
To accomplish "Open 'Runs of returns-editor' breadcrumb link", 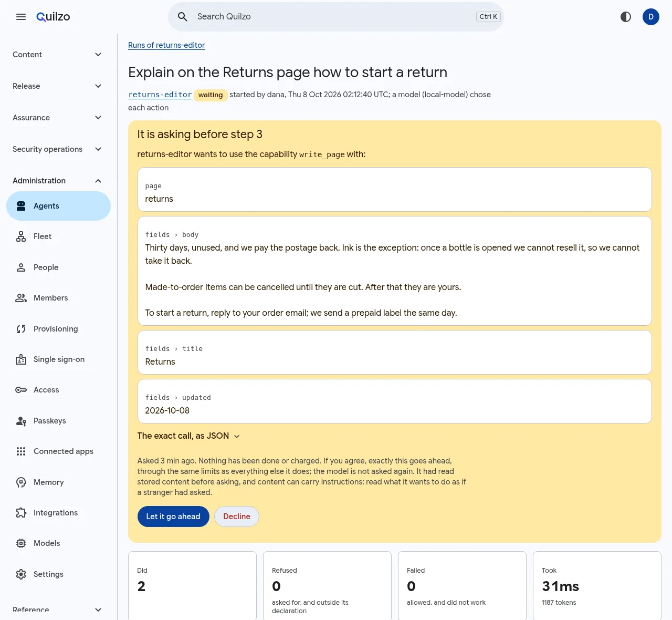I will click(x=166, y=45).
